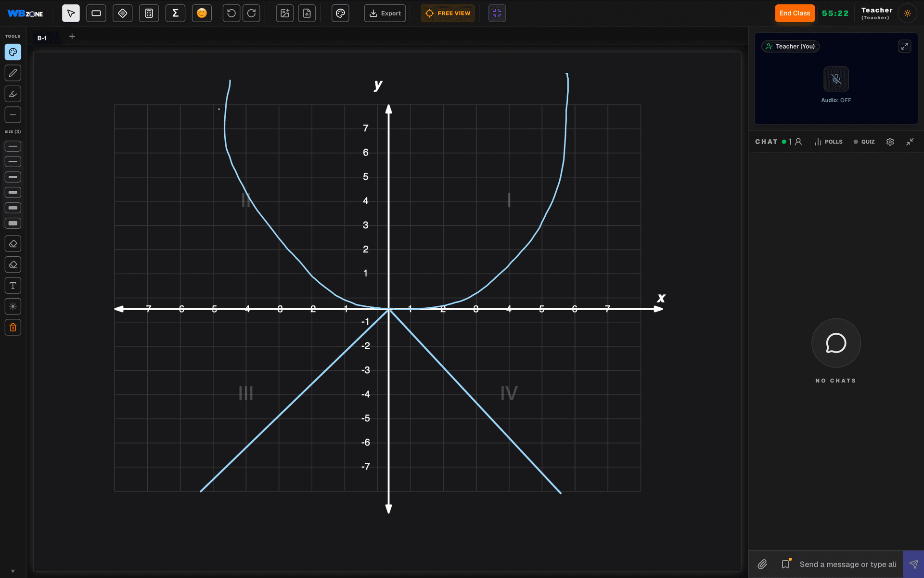Open the CHAT tab
The width and height of the screenshot is (924, 578).
coord(766,142)
